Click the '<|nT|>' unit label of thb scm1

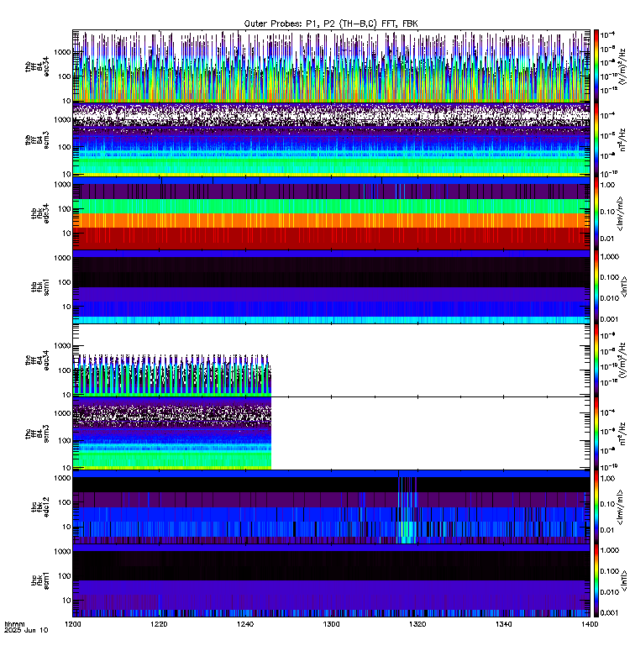[622, 286]
